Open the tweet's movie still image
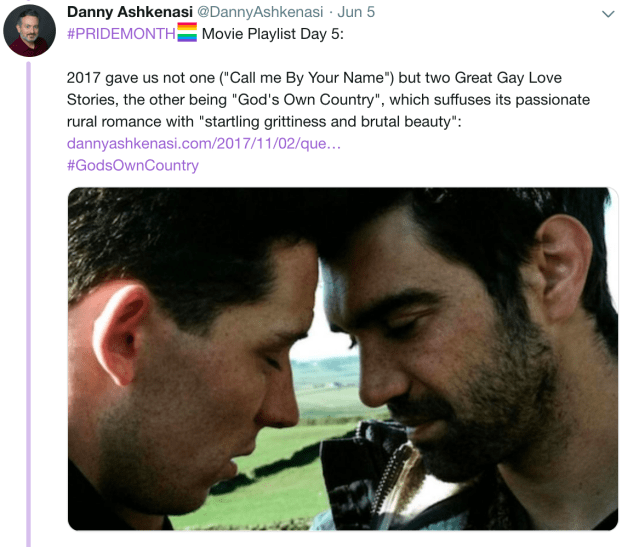Viewport: 639px width, 547px height. tap(343, 359)
